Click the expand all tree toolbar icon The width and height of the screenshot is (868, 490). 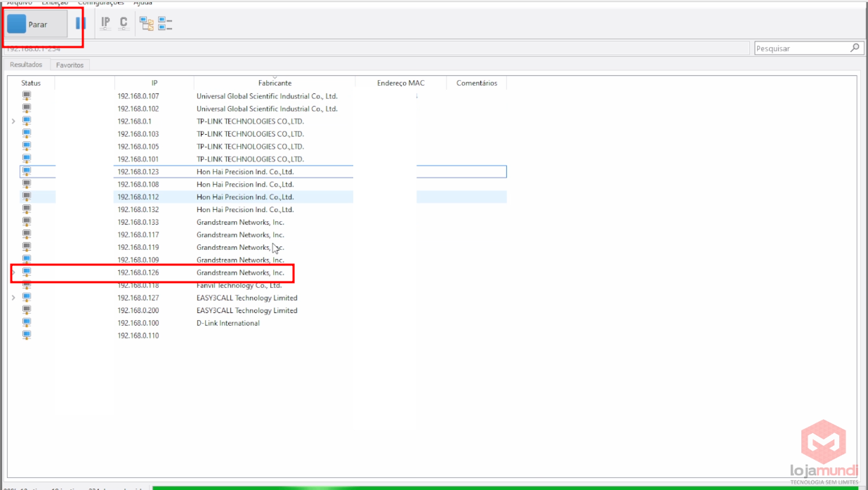147,24
